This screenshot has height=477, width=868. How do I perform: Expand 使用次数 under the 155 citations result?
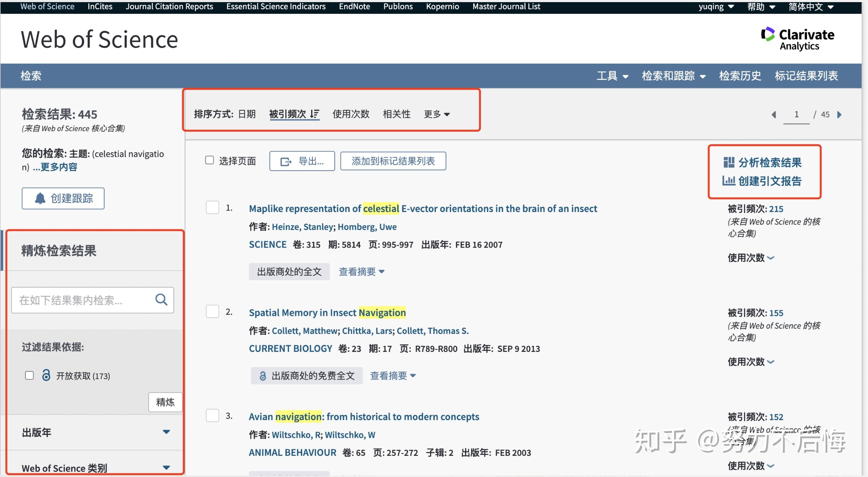pos(751,361)
